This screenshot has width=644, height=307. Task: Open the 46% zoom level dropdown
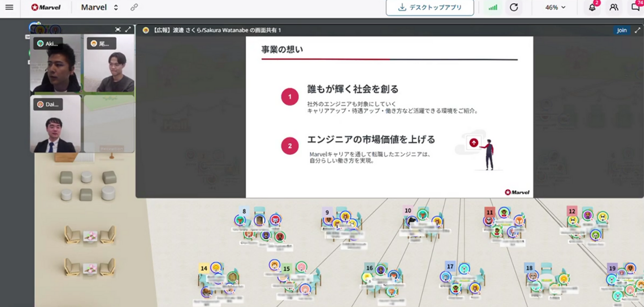(555, 7)
